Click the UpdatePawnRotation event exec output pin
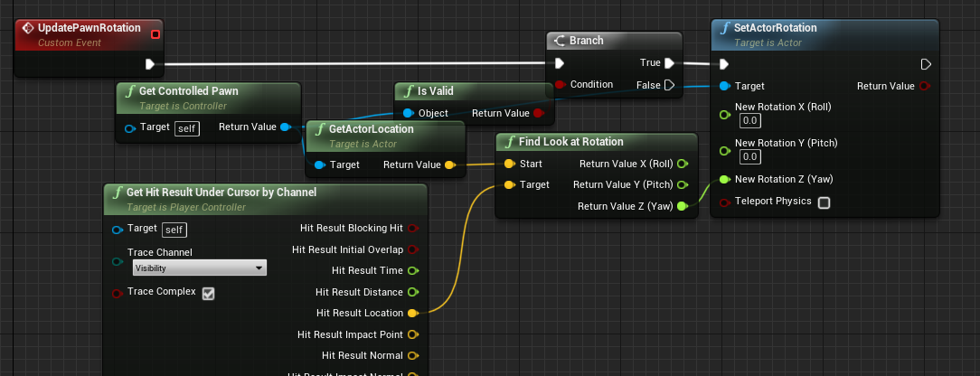This screenshot has width=980, height=376. [x=150, y=63]
